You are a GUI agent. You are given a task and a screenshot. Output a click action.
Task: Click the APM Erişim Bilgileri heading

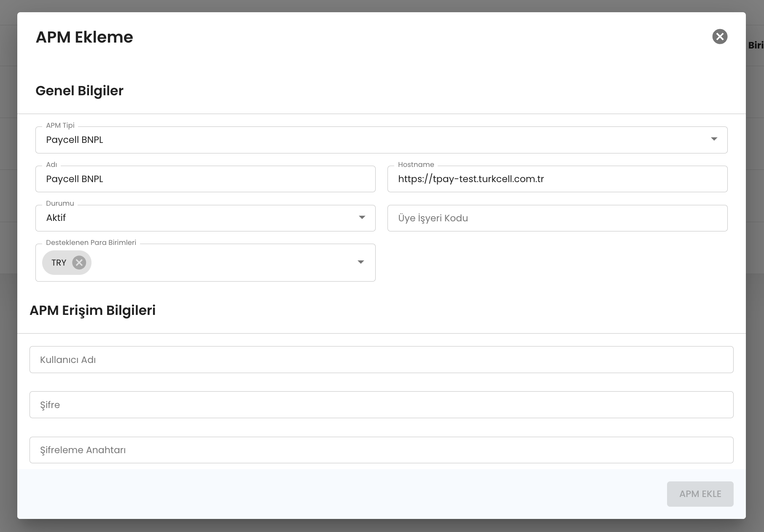(92, 310)
